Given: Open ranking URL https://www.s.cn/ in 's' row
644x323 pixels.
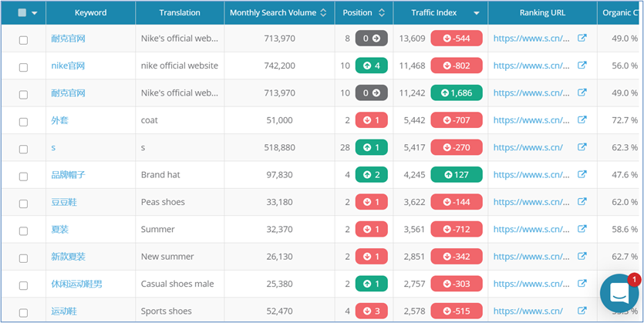Looking at the screenshot, I should 528,147.
